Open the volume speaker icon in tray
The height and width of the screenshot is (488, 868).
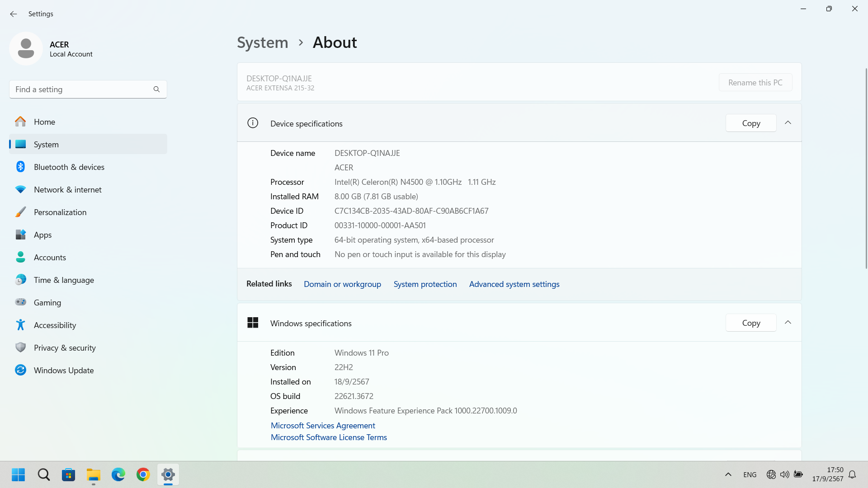pyautogui.click(x=785, y=474)
